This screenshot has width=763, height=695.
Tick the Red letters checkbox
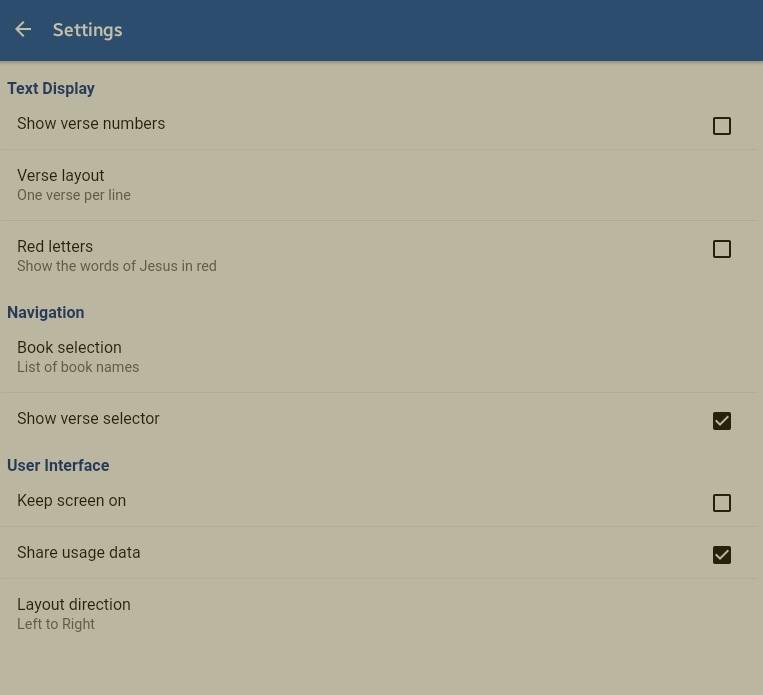pos(721,249)
